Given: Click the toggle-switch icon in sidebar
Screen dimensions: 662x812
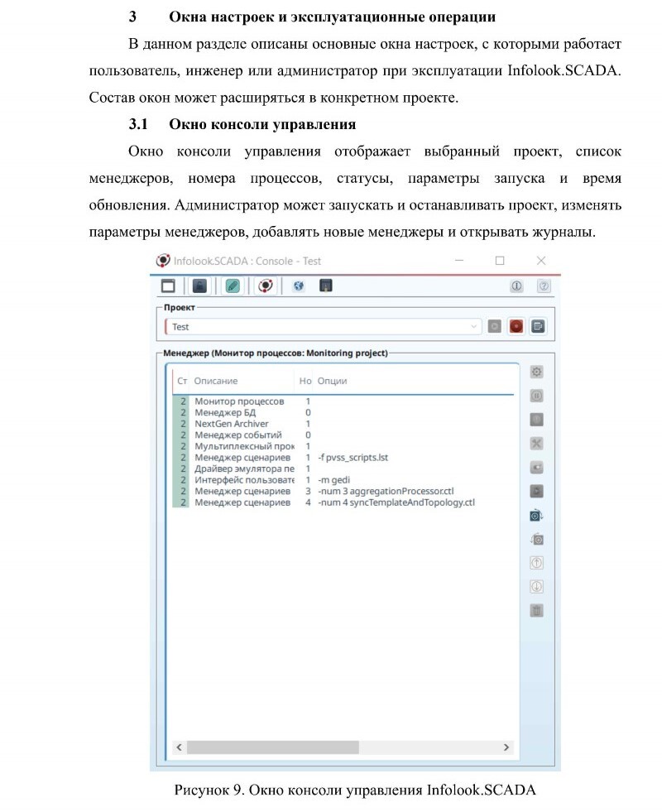Looking at the screenshot, I should (x=537, y=468).
